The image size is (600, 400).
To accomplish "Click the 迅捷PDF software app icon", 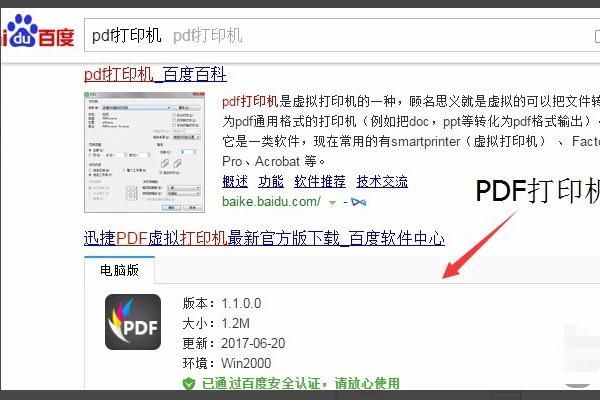I will pos(133,322).
